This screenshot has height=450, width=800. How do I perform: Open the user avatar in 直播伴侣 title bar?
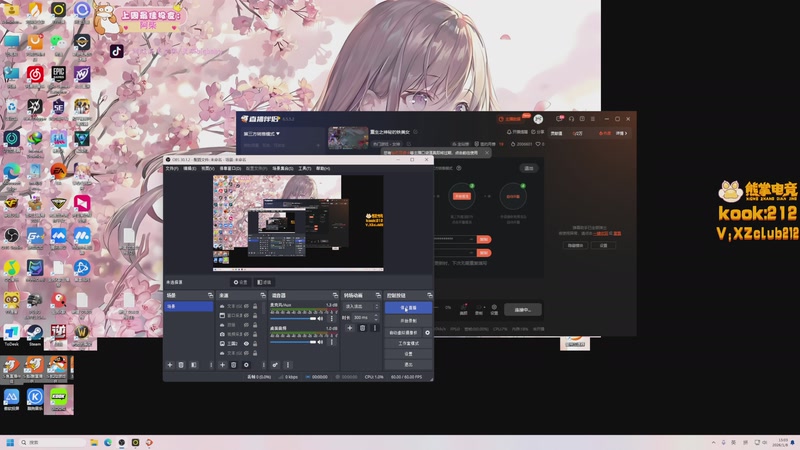click(538, 119)
